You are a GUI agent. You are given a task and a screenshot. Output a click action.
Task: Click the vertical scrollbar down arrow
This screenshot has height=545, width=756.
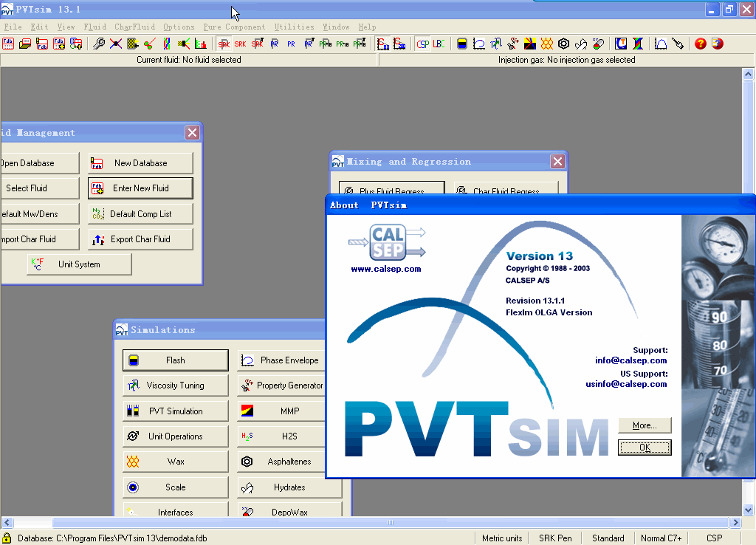coord(749,510)
